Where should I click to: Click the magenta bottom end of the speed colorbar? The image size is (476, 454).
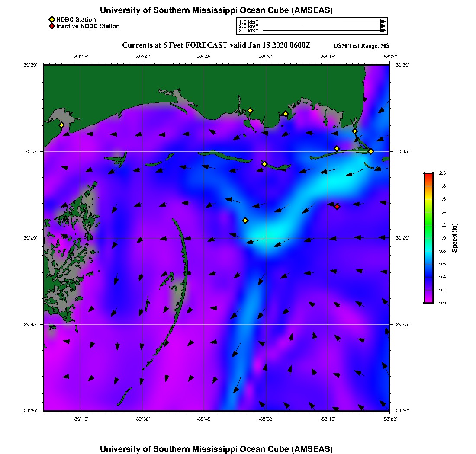click(x=428, y=301)
